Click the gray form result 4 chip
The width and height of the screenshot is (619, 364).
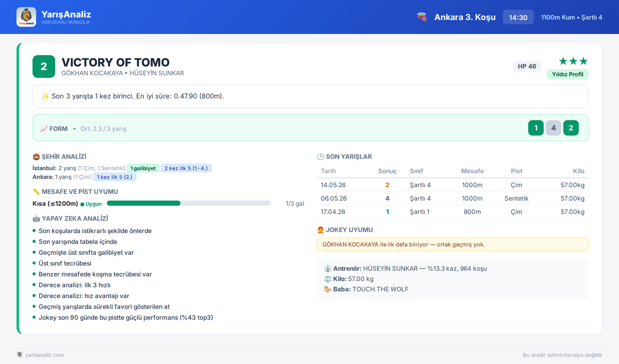pos(553,128)
